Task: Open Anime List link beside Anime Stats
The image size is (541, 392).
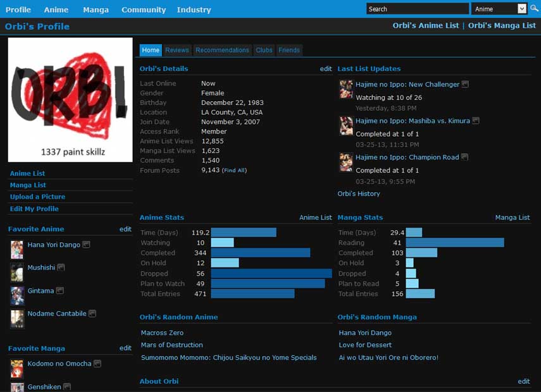Action: (315, 217)
